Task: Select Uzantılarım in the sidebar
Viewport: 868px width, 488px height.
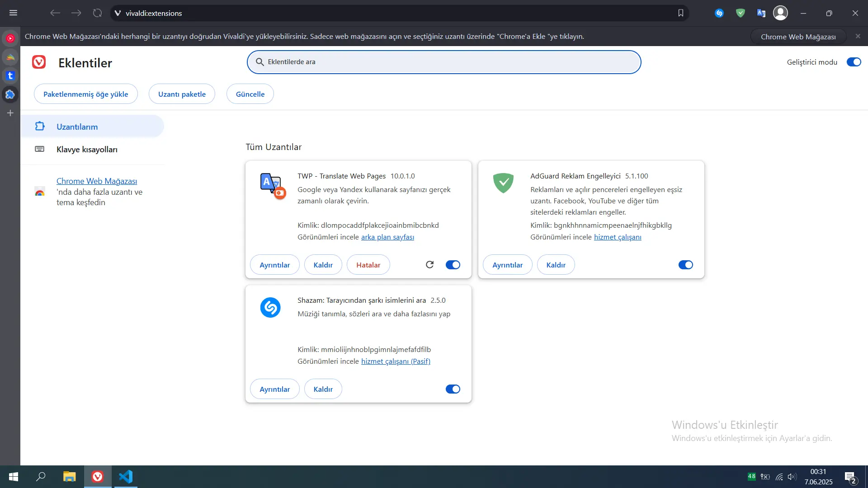Action: [x=92, y=127]
